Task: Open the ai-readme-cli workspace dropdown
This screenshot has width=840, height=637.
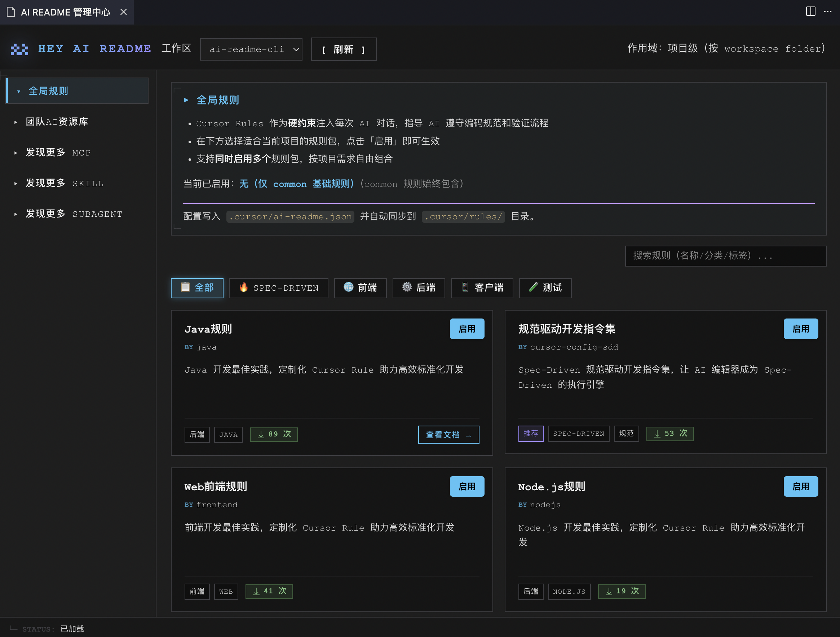Action: click(x=251, y=49)
